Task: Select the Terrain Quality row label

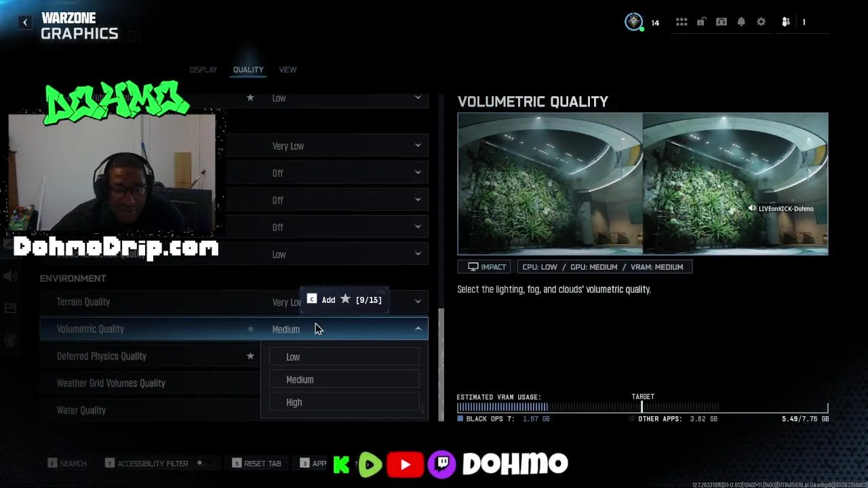Action: (x=83, y=302)
